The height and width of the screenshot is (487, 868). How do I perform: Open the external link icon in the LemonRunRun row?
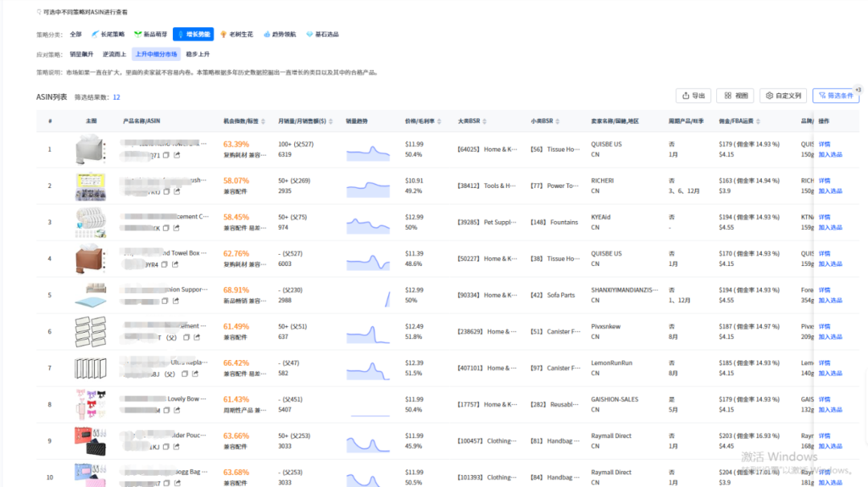(194, 374)
